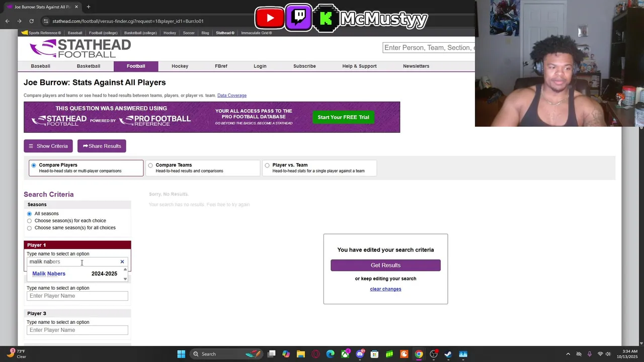This screenshot has height=362, width=644.
Task: Open Microsoft Edge from the taskbar
Action: (x=331, y=354)
